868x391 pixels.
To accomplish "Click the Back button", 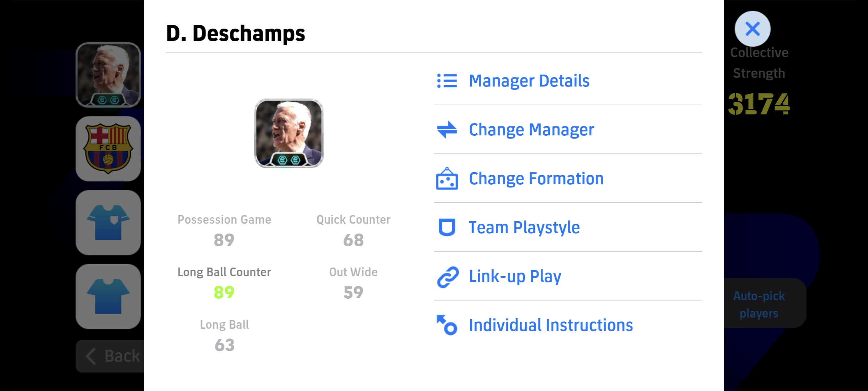I will (x=110, y=356).
